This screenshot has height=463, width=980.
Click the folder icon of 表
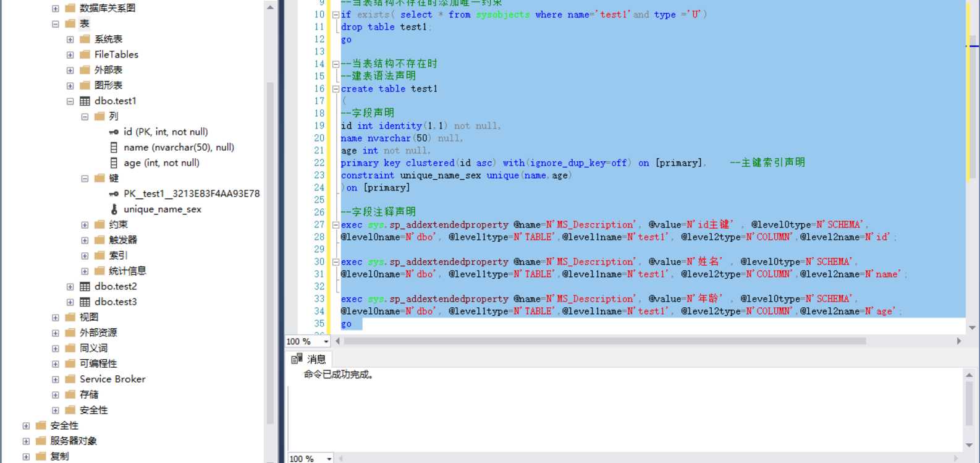coord(70,23)
